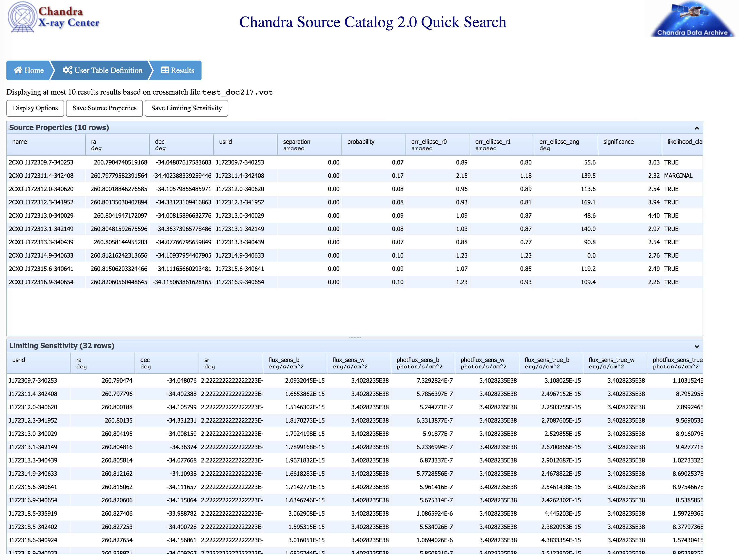Click the Limiting Sensitivity (32 rows) title

[x=62, y=346]
